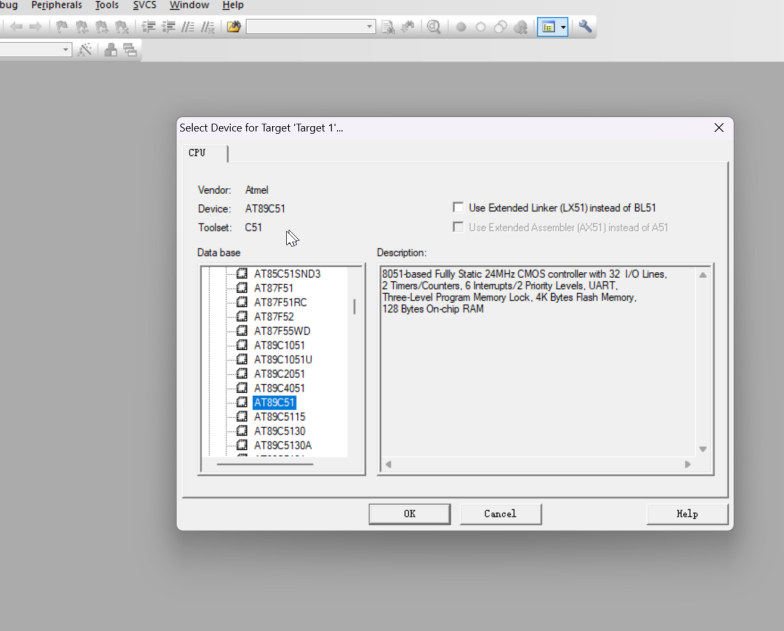Open the target selection dropdown
The image size is (784, 631).
(x=66, y=50)
